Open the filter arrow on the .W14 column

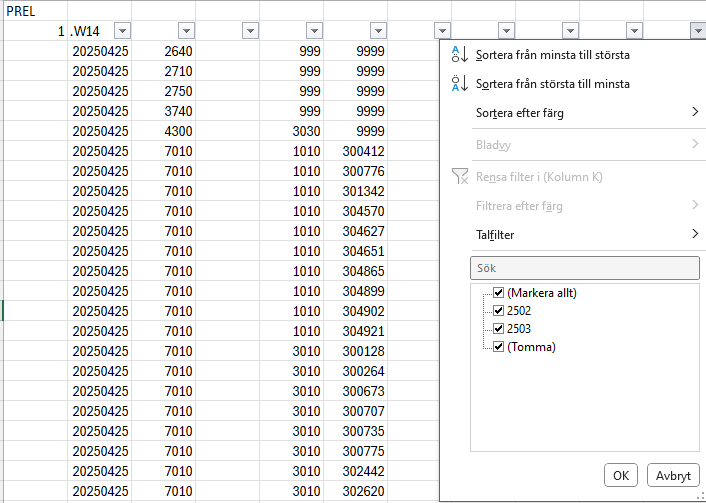coord(122,31)
